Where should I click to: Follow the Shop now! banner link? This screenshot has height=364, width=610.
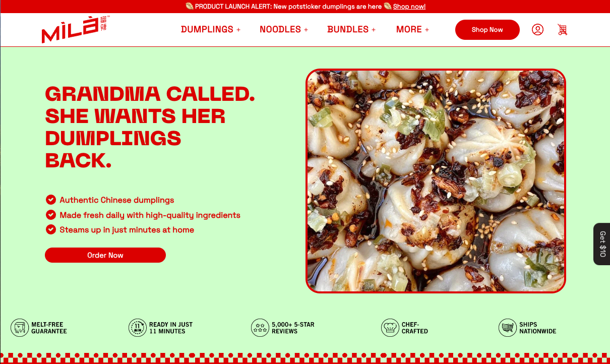tap(409, 7)
